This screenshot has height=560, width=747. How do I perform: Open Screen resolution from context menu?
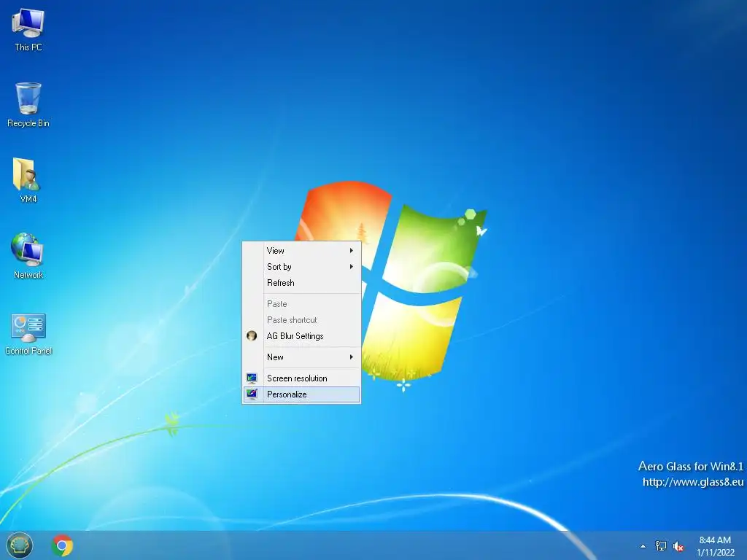pyautogui.click(x=301, y=378)
